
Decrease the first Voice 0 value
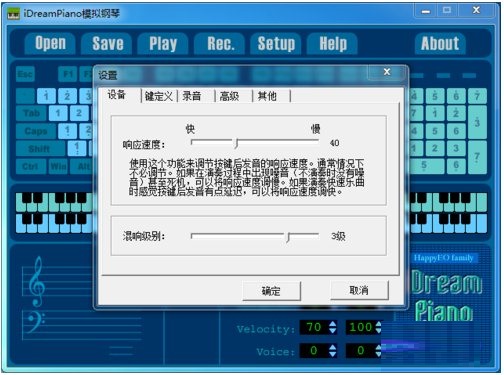(333, 354)
